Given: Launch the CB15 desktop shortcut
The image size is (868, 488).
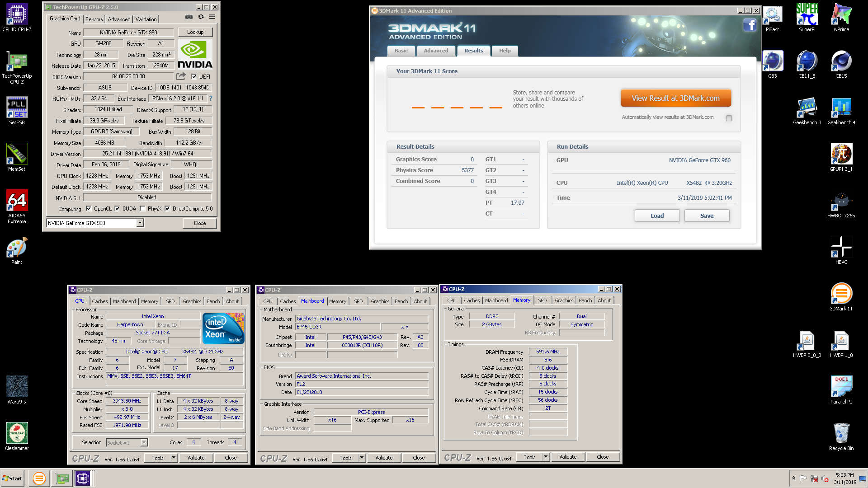Looking at the screenshot, I should (x=841, y=64).
